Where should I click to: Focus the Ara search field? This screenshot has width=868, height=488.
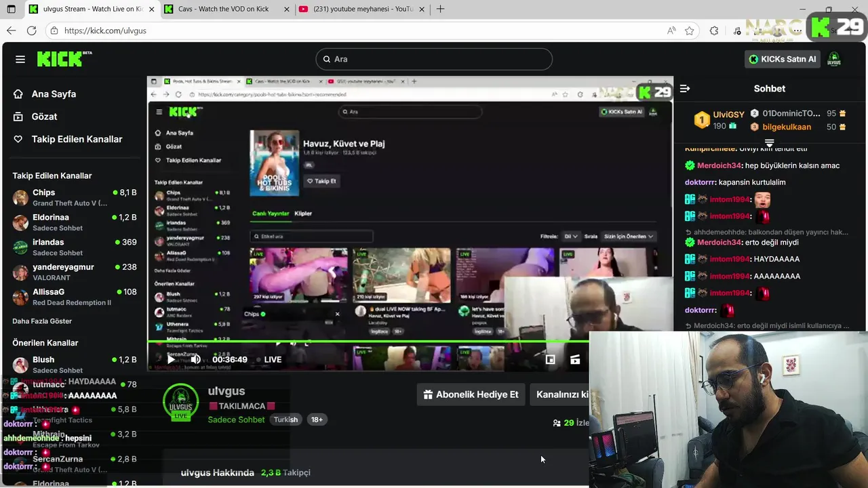pyautogui.click(x=434, y=59)
